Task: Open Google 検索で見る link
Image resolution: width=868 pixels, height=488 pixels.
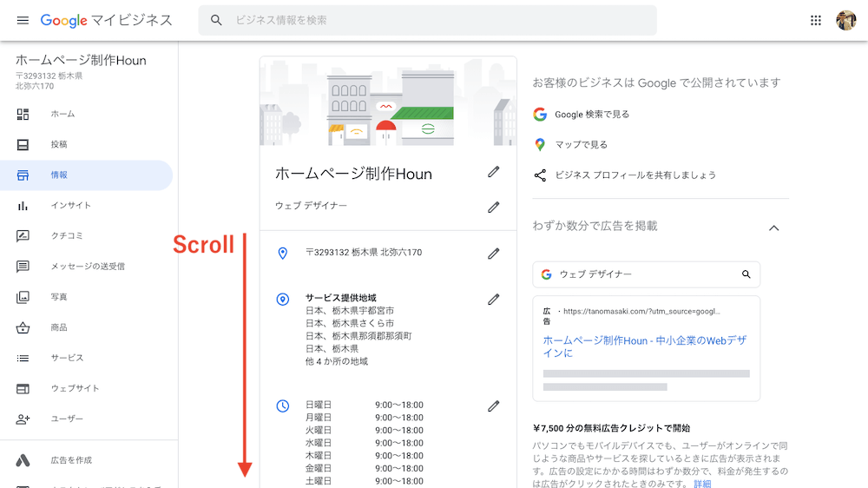Action: 592,114
